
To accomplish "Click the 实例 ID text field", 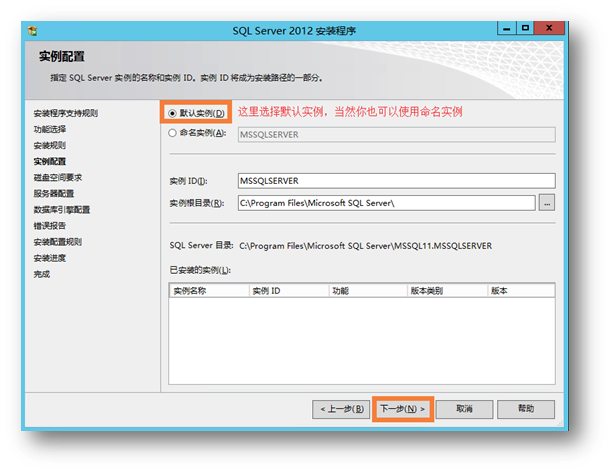I will click(x=394, y=181).
